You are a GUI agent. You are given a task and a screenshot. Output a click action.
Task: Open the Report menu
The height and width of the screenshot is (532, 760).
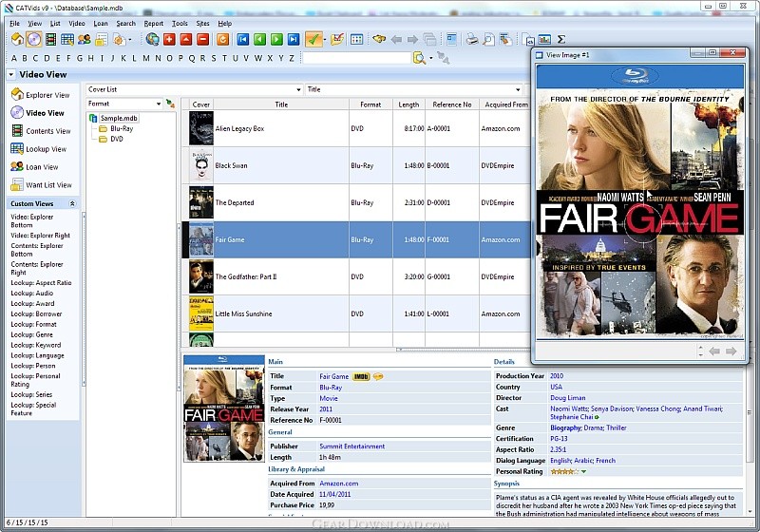point(154,23)
